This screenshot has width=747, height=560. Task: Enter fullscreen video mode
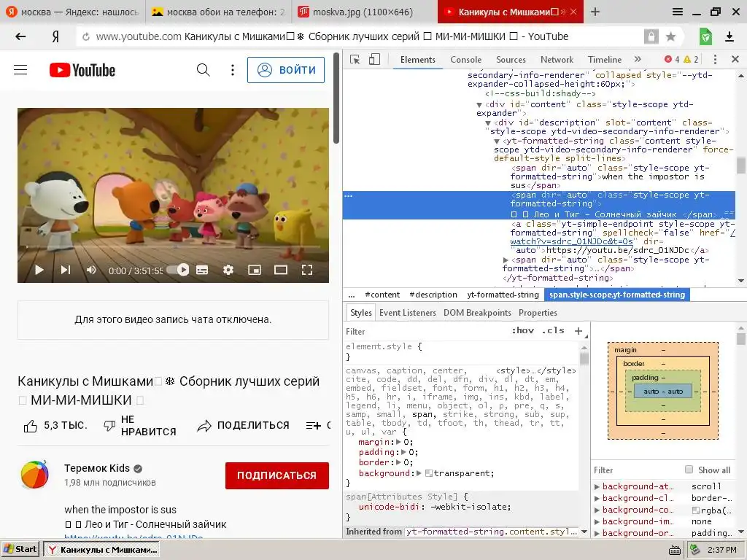(x=307, y=270)
